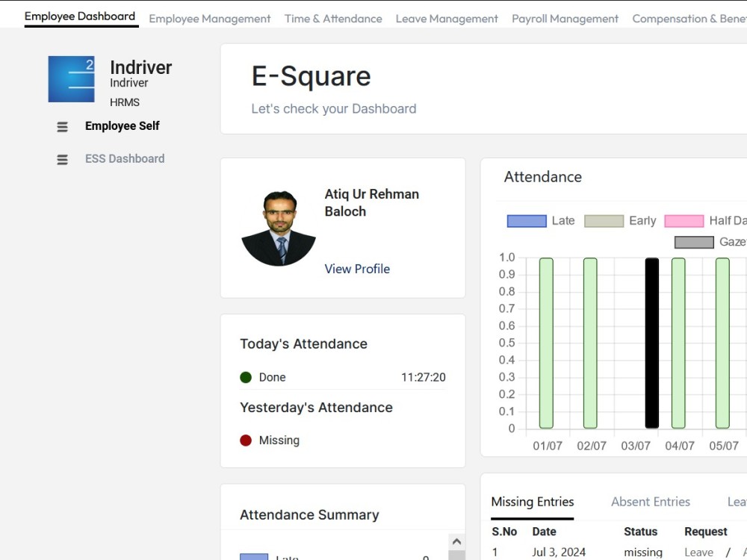Screen dimensions: 747x560
Task: Toggle the Gazetted gray legend box
Action: point(694,242)
